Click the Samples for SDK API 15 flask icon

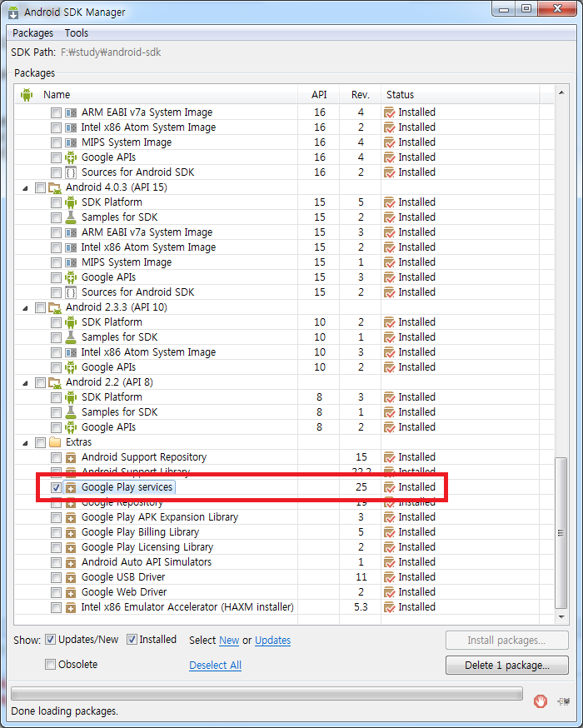coord(71,217)
